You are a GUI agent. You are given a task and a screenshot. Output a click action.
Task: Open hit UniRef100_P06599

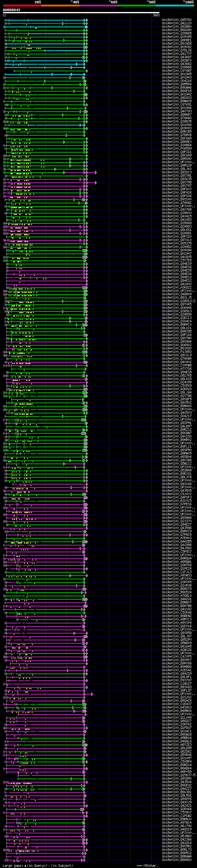click(x=177, y=149)
